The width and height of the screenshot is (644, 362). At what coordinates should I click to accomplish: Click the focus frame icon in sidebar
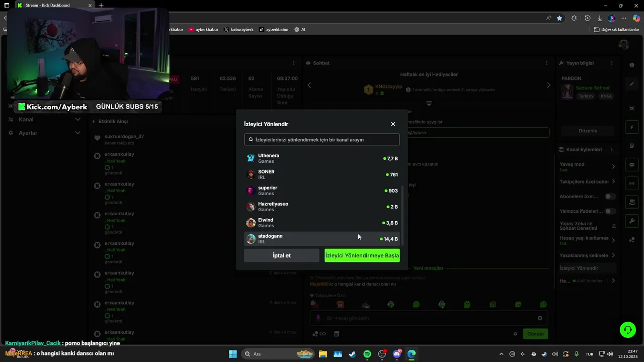(x=632, y=108)
